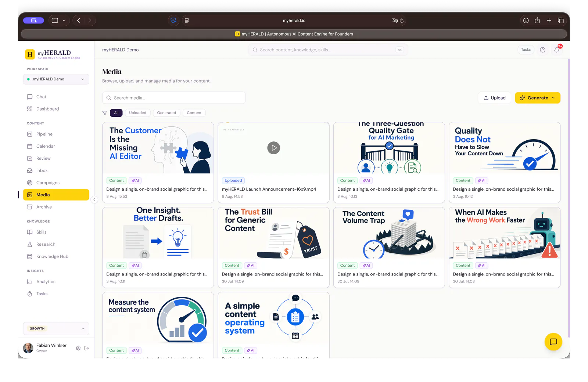
Task: Expand the myHERALD Demo workspace dropdown
Action: (56, 79)
